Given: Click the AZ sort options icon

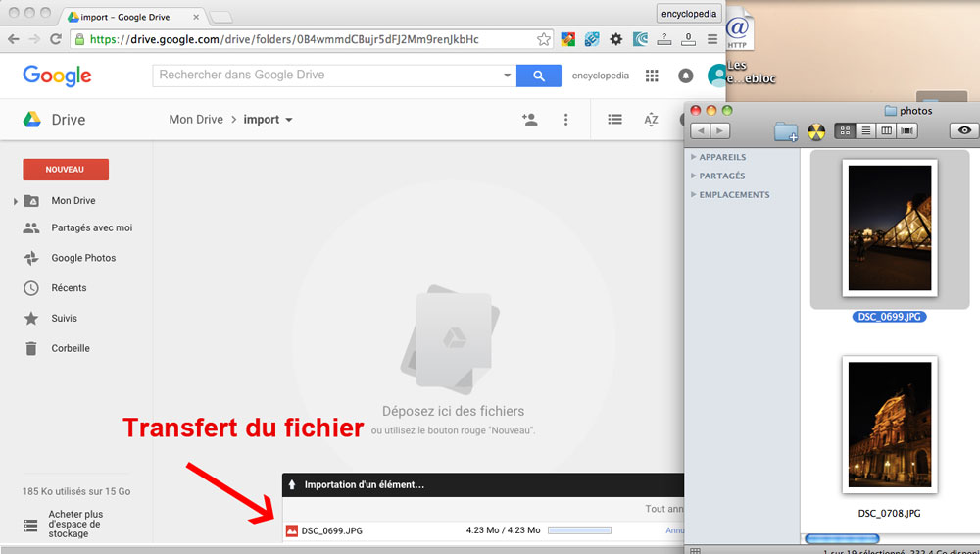Looking at the screenshot, I should (651, 120).
